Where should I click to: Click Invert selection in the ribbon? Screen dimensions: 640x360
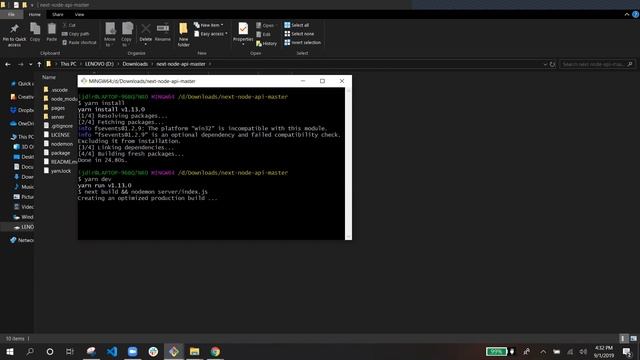point(302,42)
